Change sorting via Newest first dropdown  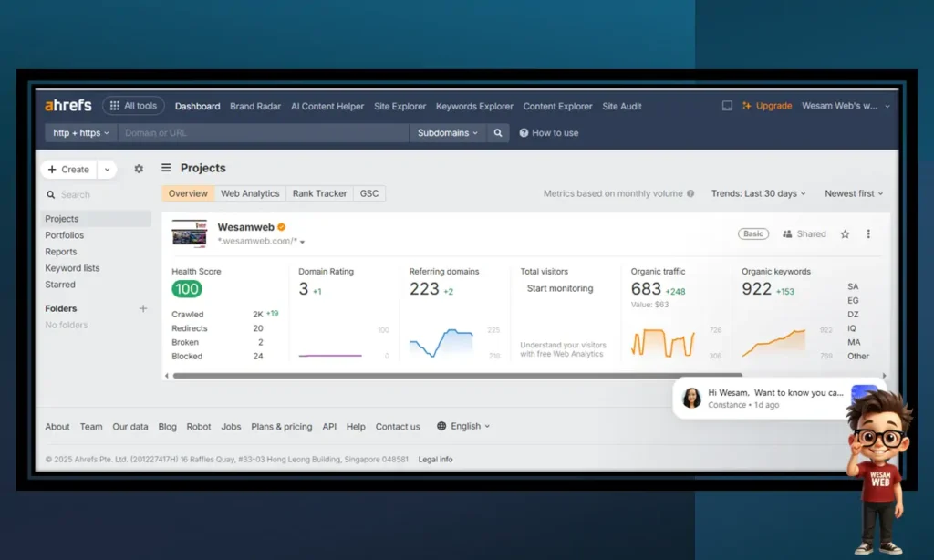point(854,193)
